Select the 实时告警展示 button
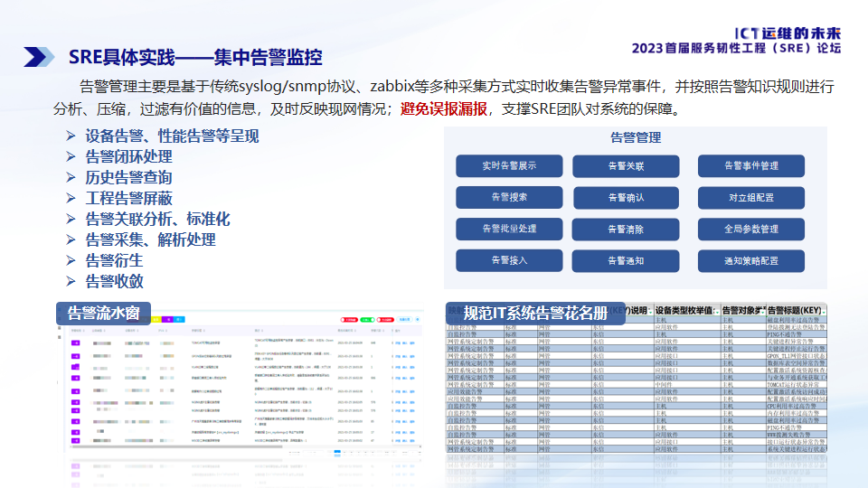The height and width of the screenshot is (488, 868). pos(509,166)
